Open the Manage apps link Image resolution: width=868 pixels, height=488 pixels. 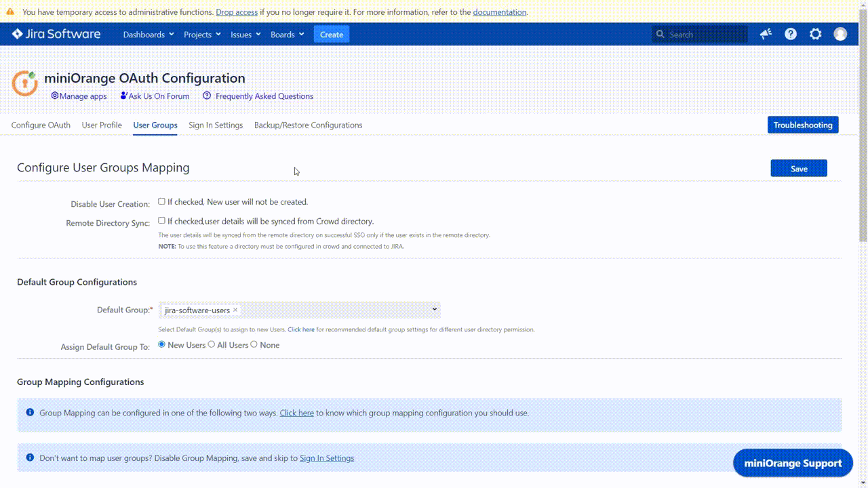[79, 96]
